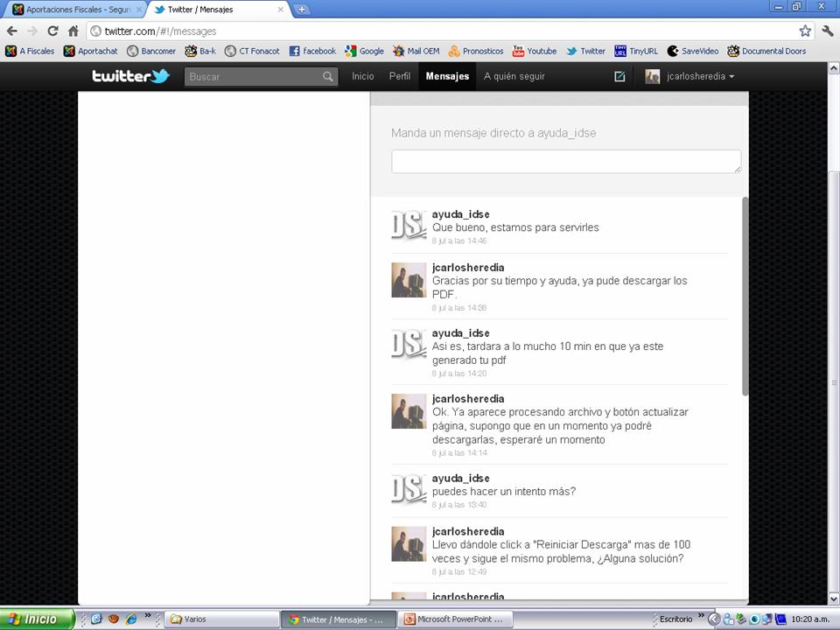
Task: Click taskbar clock 10:20 a.m.
Action: coord(810,619)
